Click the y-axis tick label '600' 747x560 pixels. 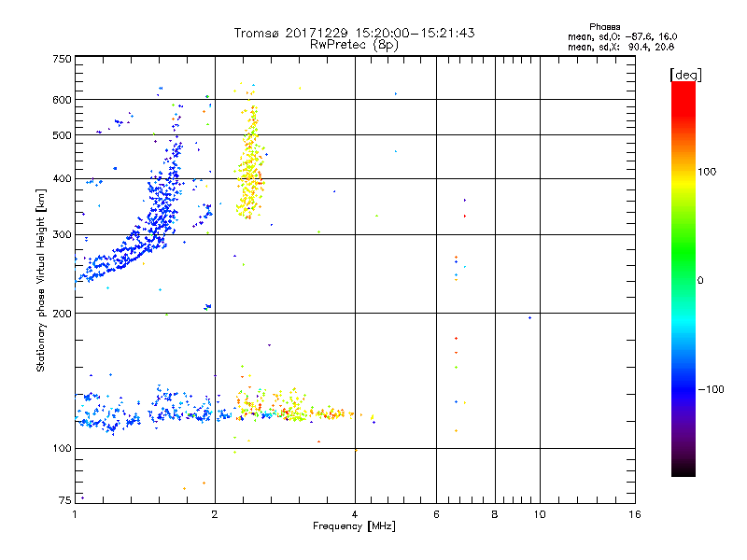coord(62,100)
